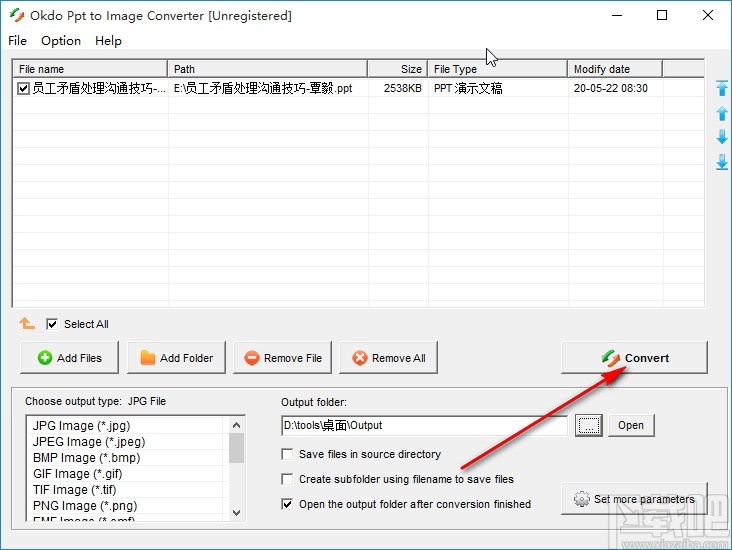Sort list by File Type column header
The width and height of the screenshot is (732, 550).
pyautogui.click(x=498, y=69)
